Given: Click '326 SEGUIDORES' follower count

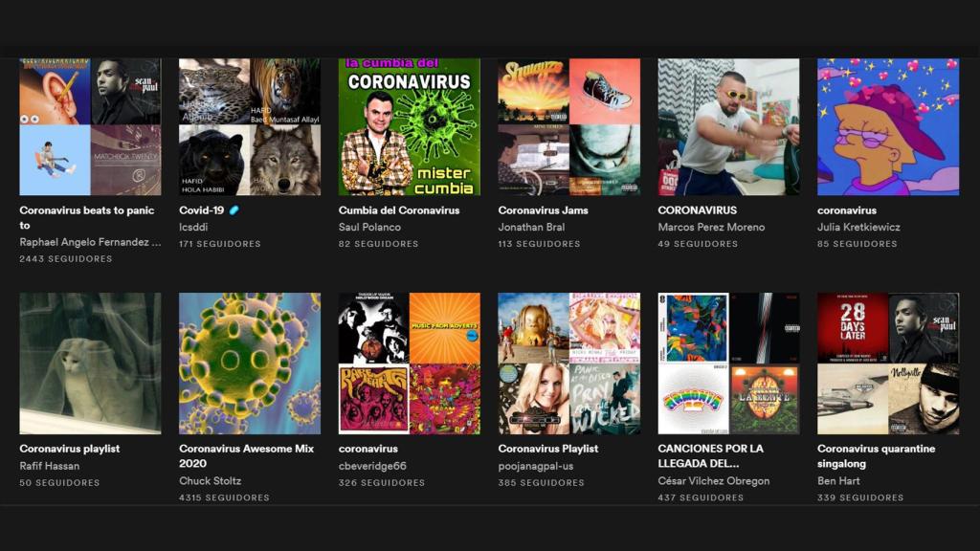Looking at the screenshot, I should (382, 483).
